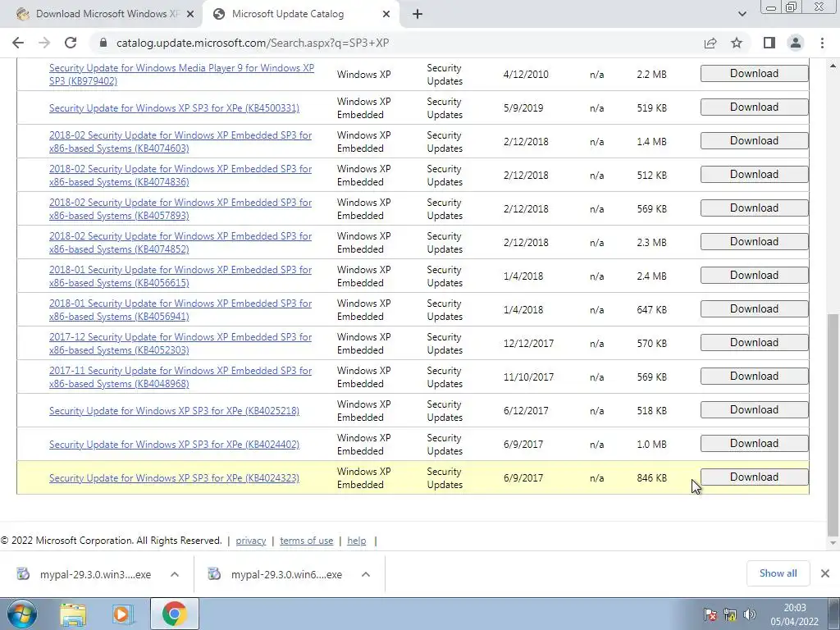Screen dimensions: 840x630
Task: Open volume speaker tray icon
Action: 750,614
